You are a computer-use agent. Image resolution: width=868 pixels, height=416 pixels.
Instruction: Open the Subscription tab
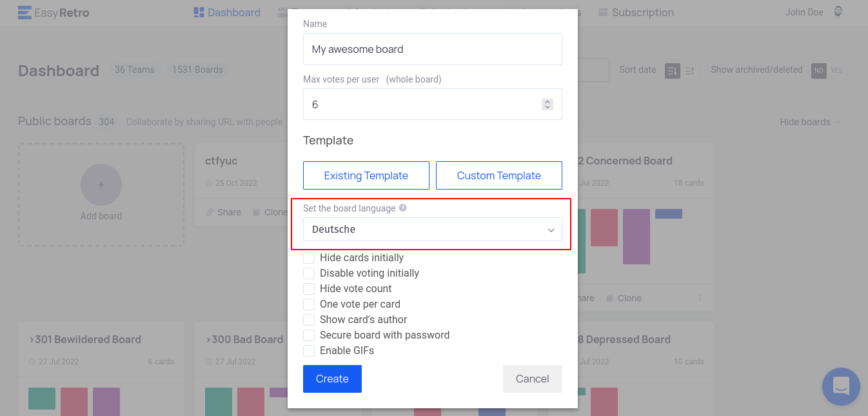pos(636,12)
